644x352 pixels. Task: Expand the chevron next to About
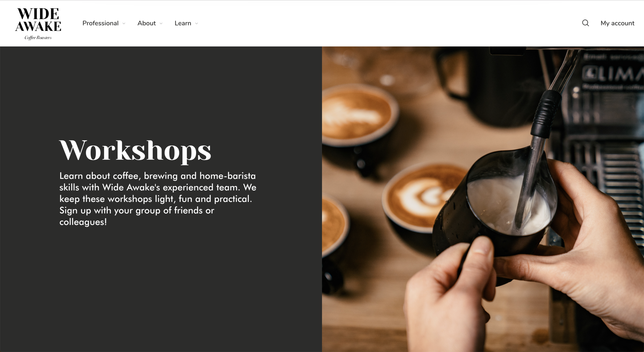161,23
